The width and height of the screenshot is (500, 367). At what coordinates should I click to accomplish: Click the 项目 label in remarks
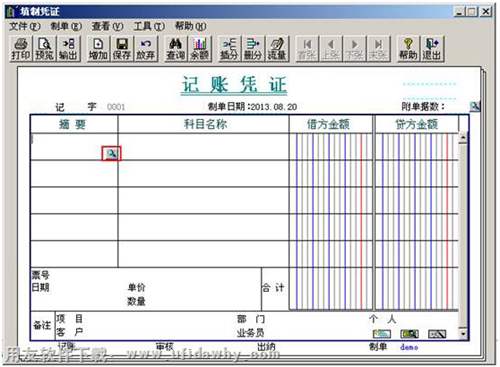(x=69, y=319)
